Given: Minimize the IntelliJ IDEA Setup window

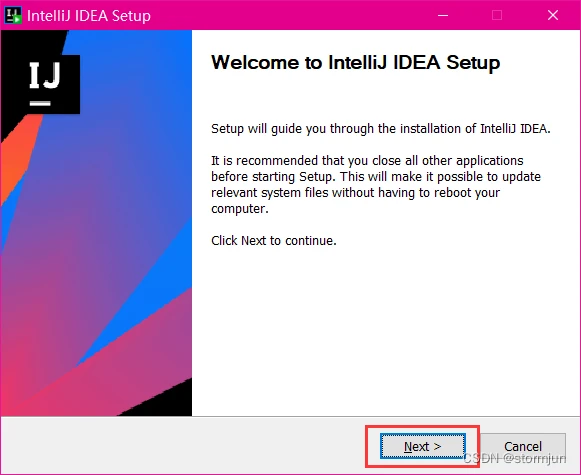Looking at the screenshot, I should point(443,15).
